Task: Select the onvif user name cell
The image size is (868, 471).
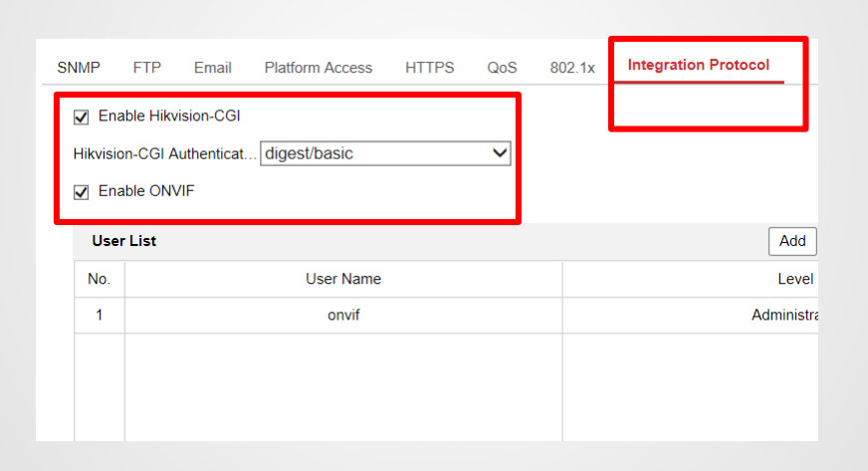Action: [343, 316]
